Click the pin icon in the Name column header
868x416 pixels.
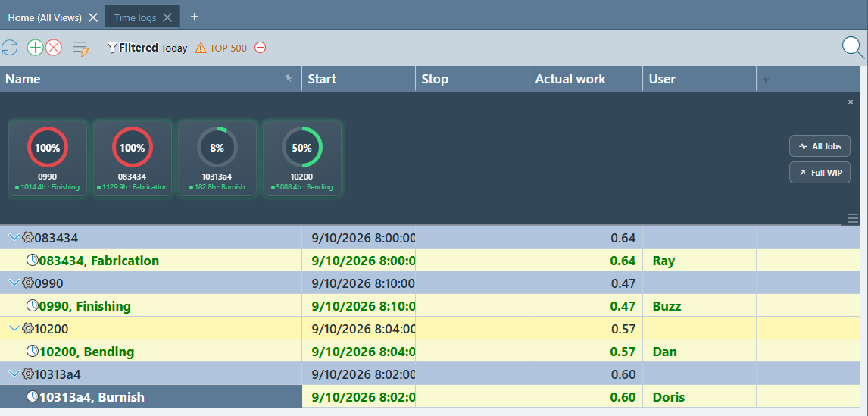tap(289, 78)
